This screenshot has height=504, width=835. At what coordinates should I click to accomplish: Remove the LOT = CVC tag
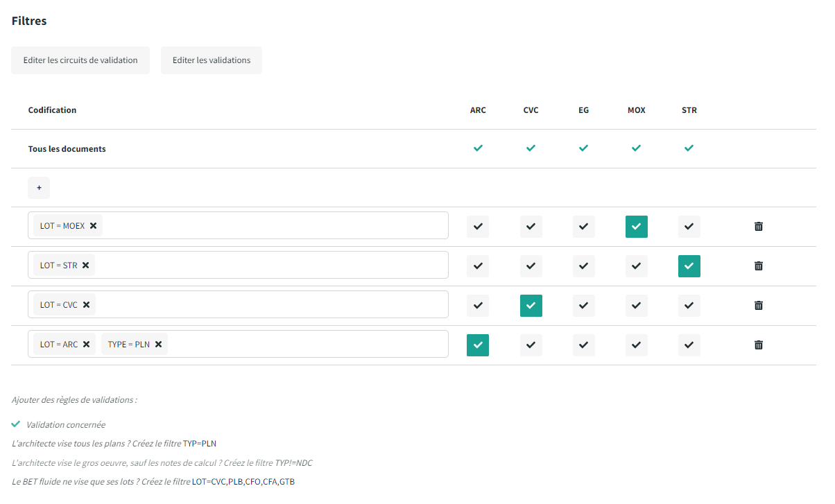tap(86, 305)
